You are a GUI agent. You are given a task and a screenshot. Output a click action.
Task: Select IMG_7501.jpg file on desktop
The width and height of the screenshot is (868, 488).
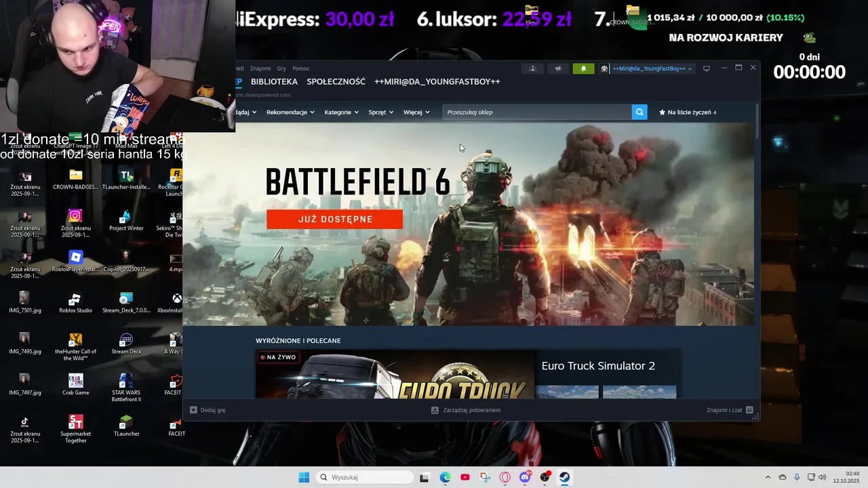pyautogui.click(x=25, y=302)
